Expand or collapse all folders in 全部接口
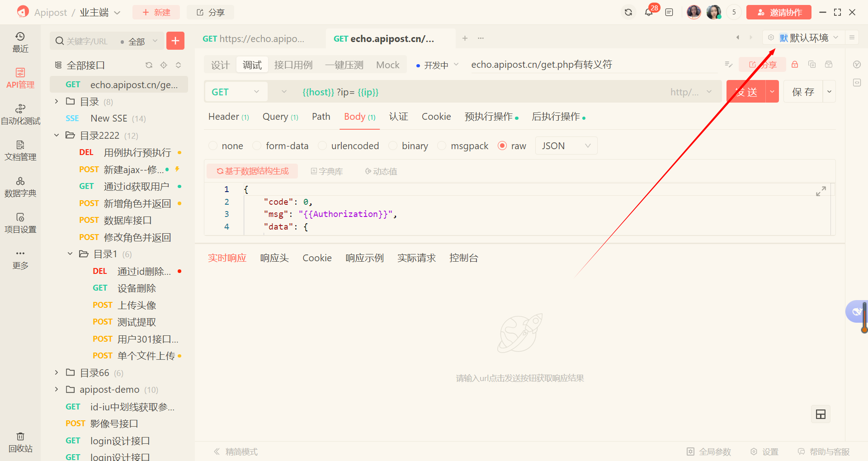 (x=179, y=65)
